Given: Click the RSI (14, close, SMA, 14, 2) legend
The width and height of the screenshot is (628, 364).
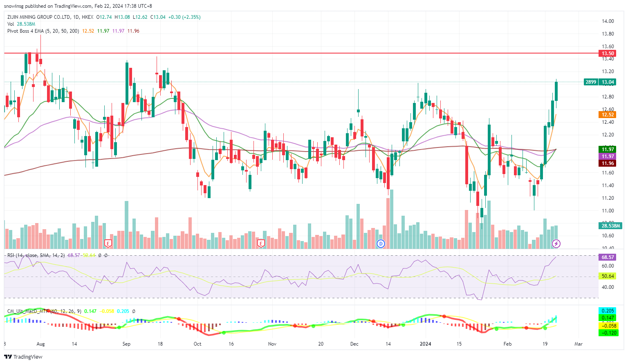Looking at the screenshot, I should click(x=36, y=255).
